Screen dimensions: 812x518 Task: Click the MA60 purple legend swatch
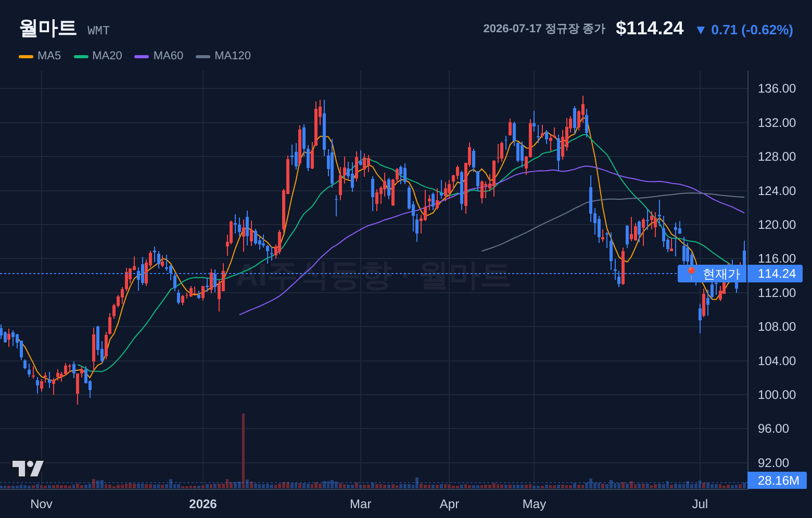click(142, 56)
